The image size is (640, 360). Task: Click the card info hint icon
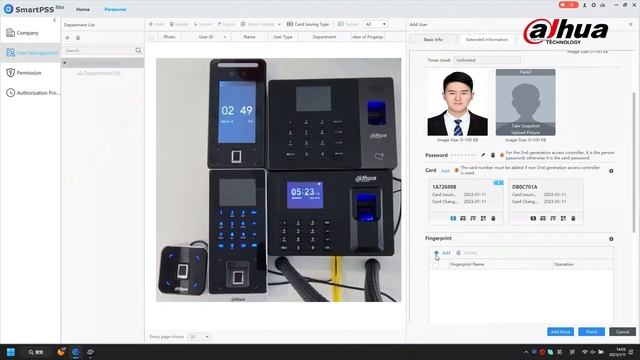coord(456,170)
